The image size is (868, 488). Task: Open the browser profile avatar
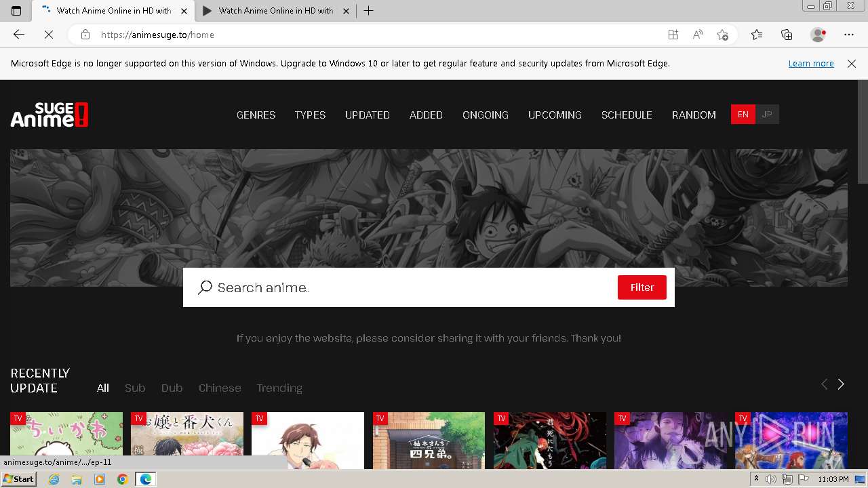coord(818,35)
